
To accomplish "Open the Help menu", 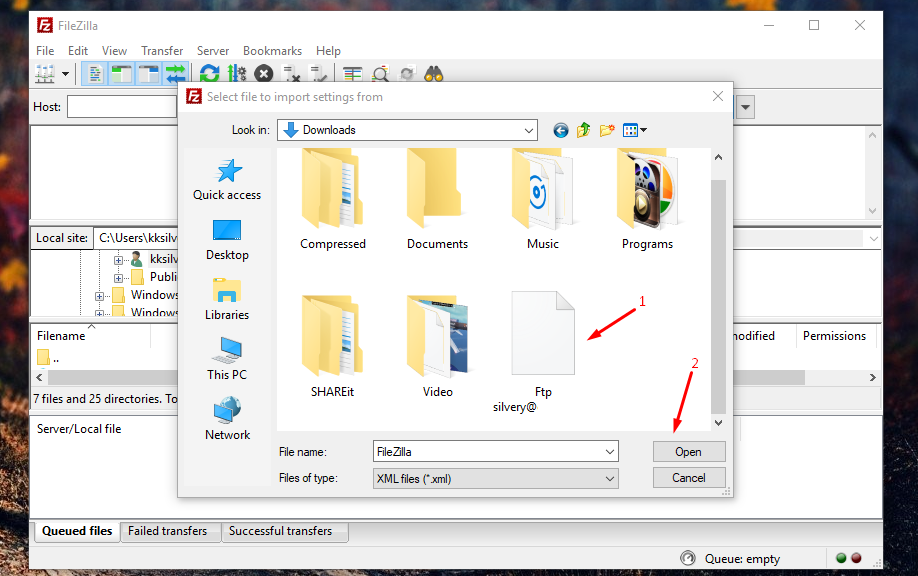I will click(328, 51).
